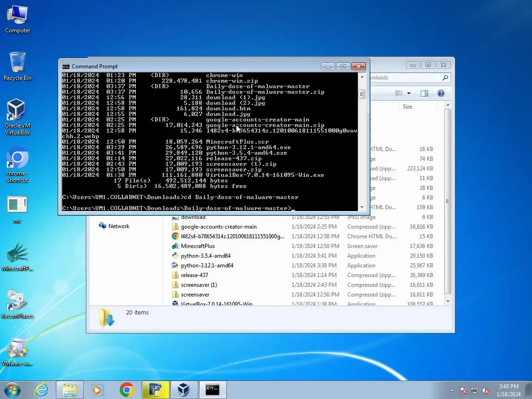Open the chrome - Shortcut desktop icon
This screenshot has height=399, width=532.
[x=17, y=165]
